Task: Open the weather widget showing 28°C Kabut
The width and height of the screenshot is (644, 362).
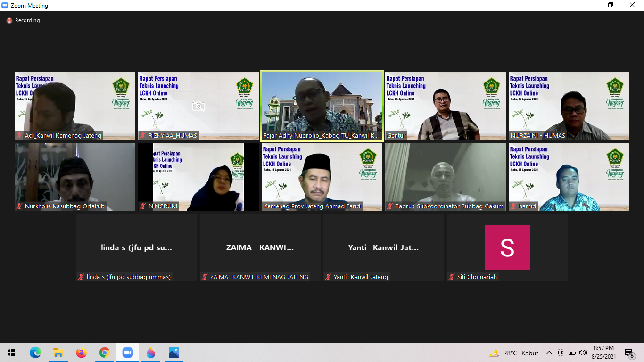Action: point(514,353)
